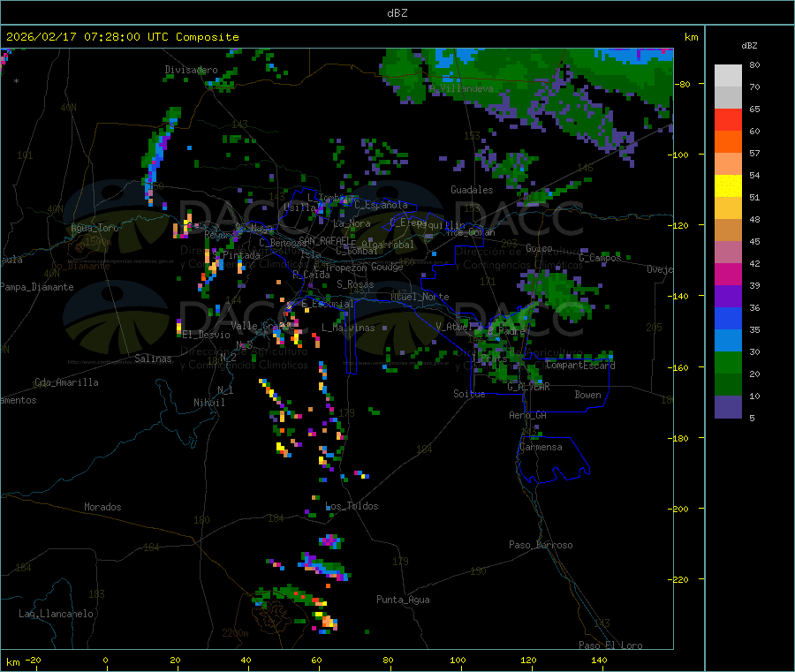This screenshot has height=672, width=795.
Task: Click the 'Paso_Barroso' map label
Action: point(541,545)
